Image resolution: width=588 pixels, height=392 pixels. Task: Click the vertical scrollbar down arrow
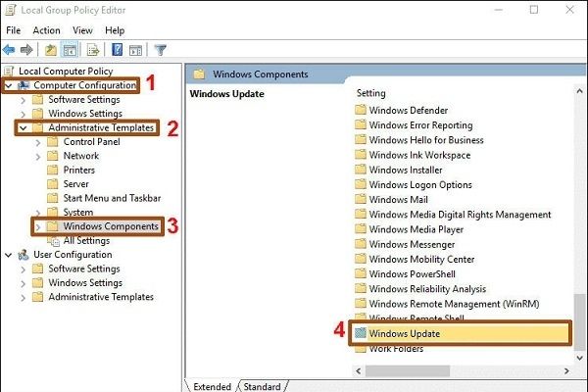(579, 358)
